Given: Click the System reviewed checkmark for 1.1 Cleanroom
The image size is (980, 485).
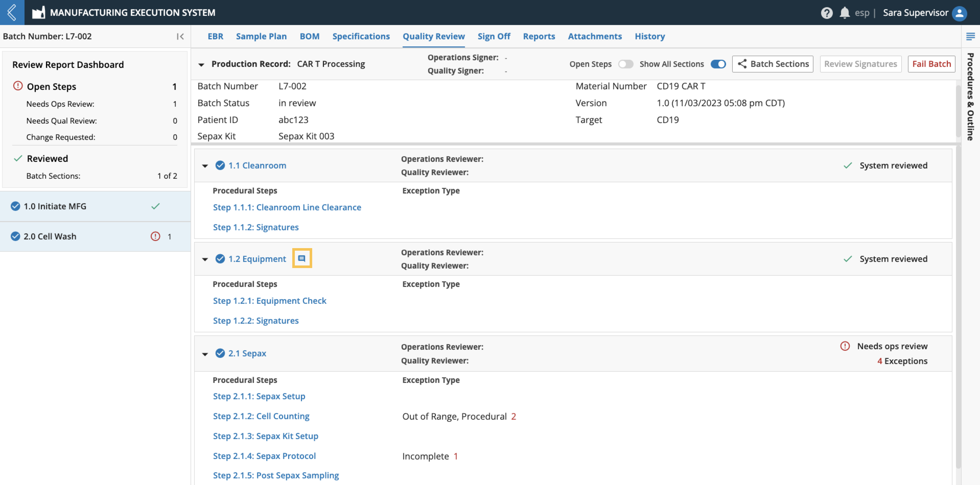Looking at the screenshot, I should (848, 166).
